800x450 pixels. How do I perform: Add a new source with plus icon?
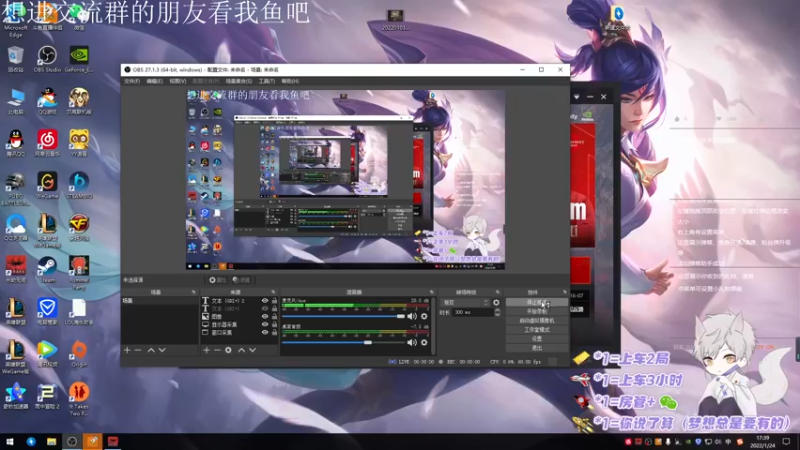206,350
